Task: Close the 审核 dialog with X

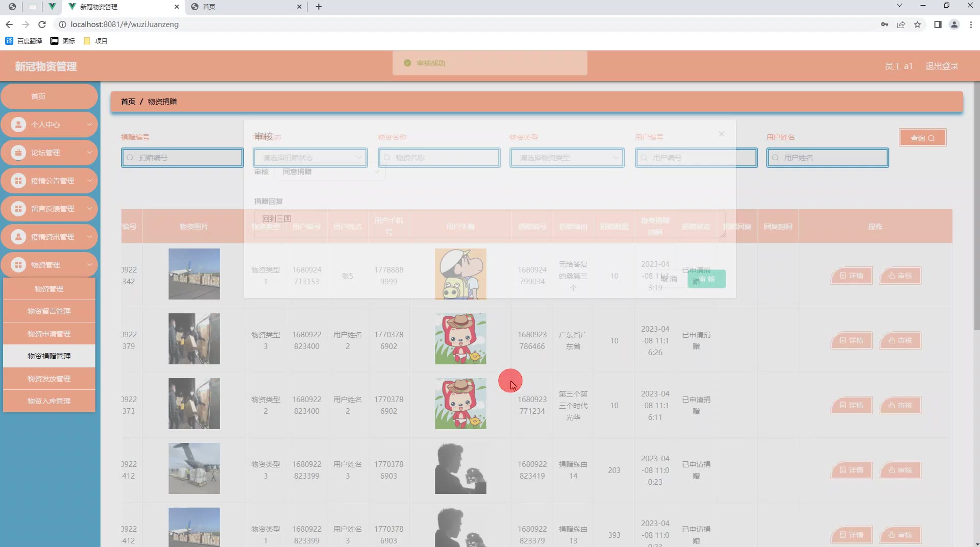Action: pyautogui.click(x=721, y=134)
